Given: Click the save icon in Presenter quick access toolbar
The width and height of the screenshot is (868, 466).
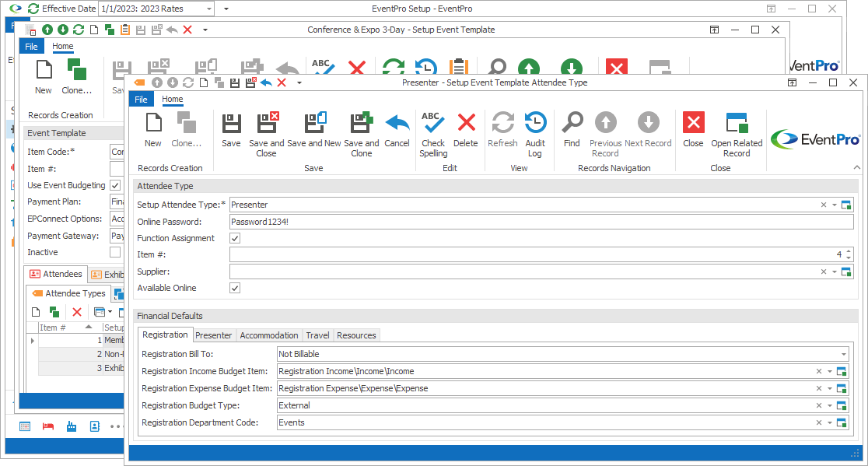Looking at the screenshot, I should coord(235,83).
